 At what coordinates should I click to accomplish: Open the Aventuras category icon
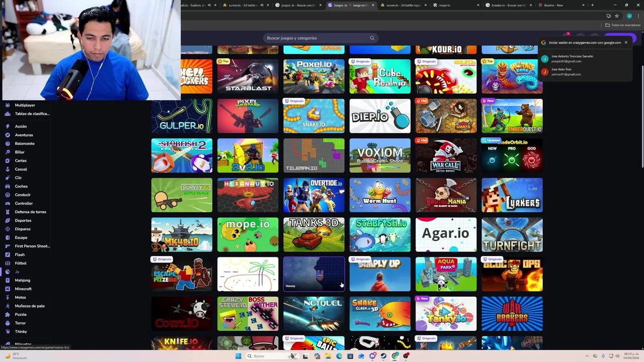coord(8,135)
